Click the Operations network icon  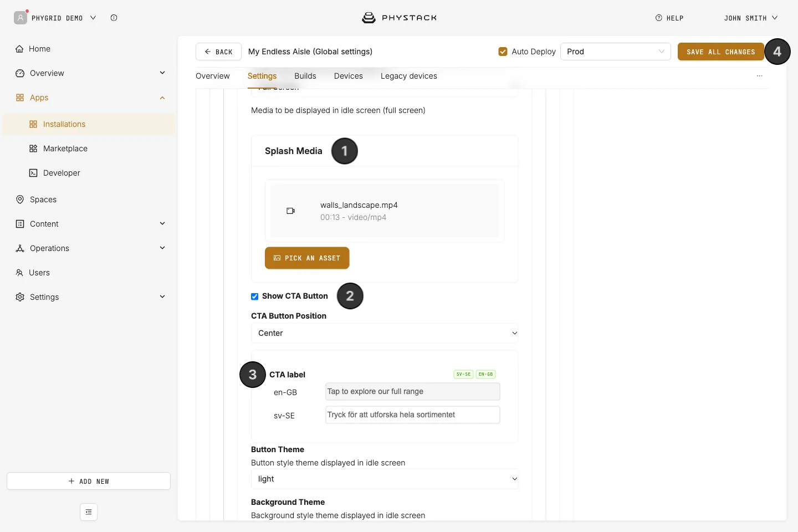(x=20, y=248)
